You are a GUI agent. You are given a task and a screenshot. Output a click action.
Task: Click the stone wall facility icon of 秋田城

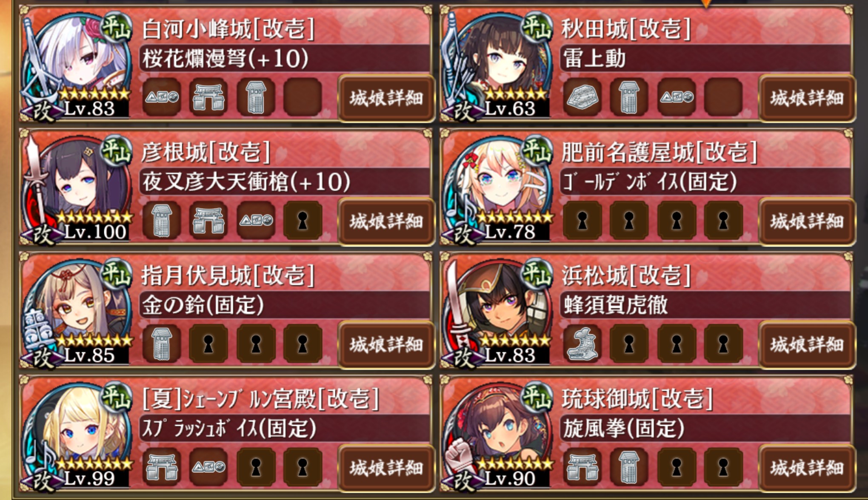click(582, 97)
